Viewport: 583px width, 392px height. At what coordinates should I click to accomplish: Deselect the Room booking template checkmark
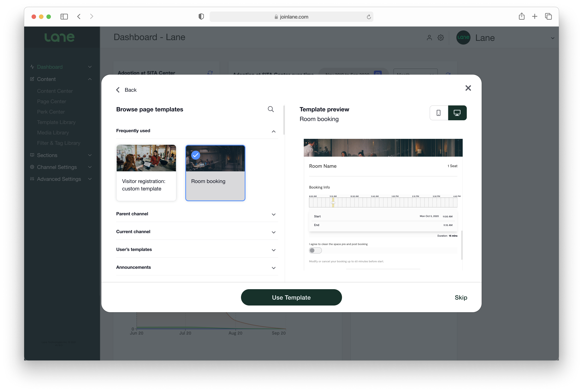pos(196,155)
